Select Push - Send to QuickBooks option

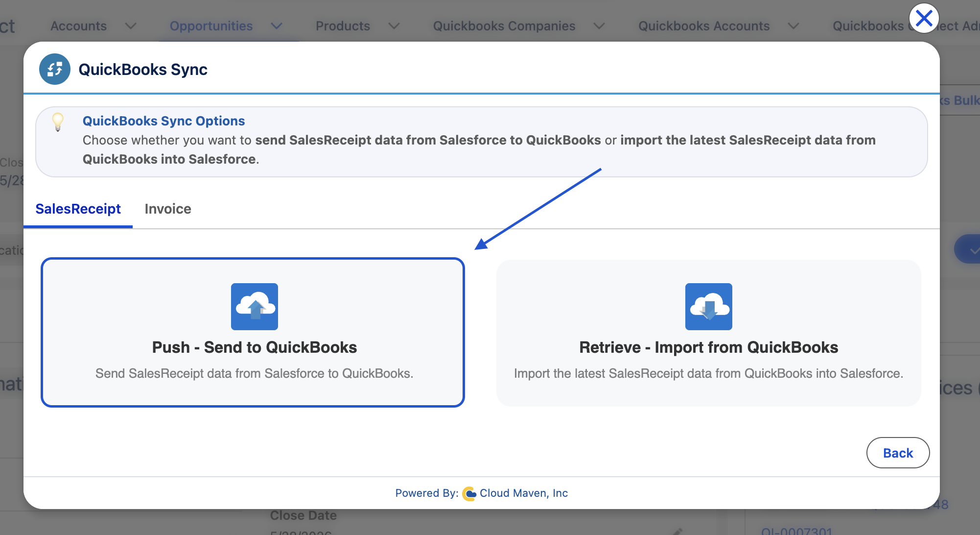point(253,333)
